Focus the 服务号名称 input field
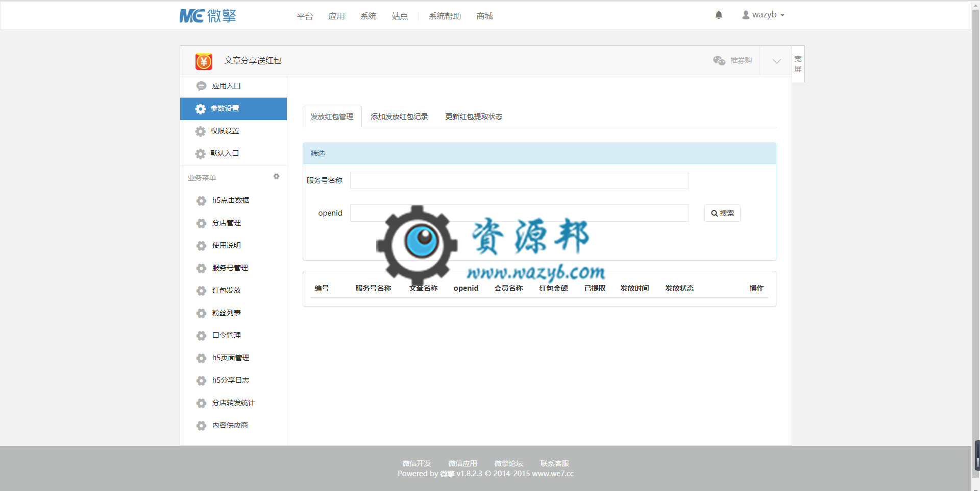The width and height of the screenshot is (980, 491). click(519, 180)
